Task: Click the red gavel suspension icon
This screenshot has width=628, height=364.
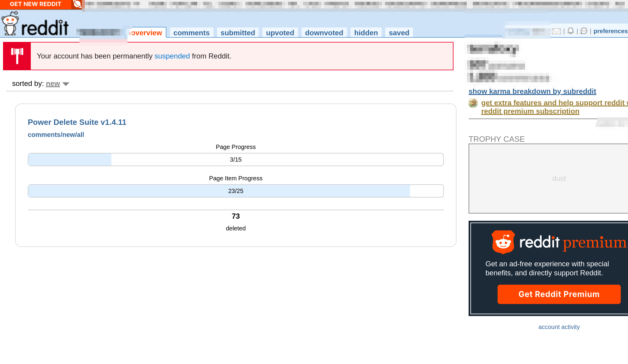Action: click(17, 56)
